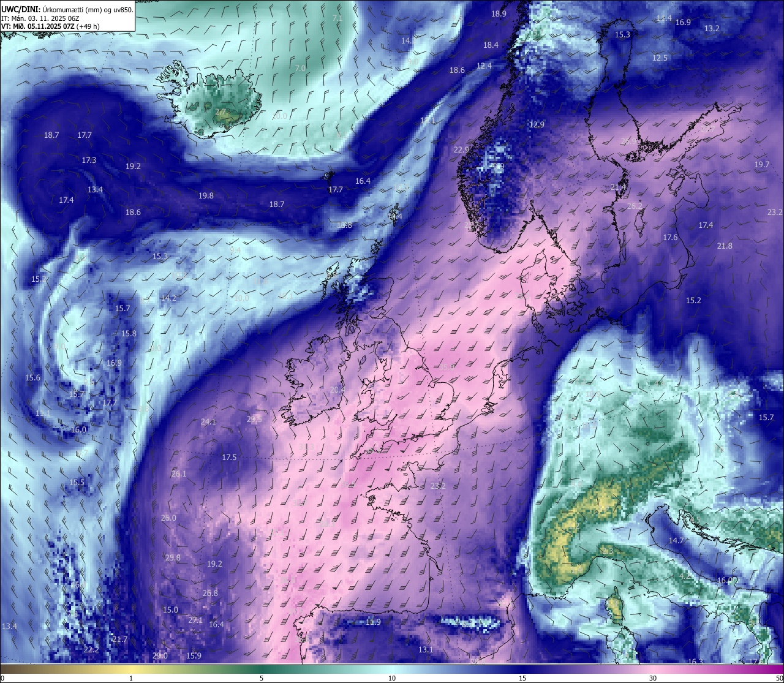The image size is (784, 683).
Task: Click the 21.7 value label
Action: point(120,640)
